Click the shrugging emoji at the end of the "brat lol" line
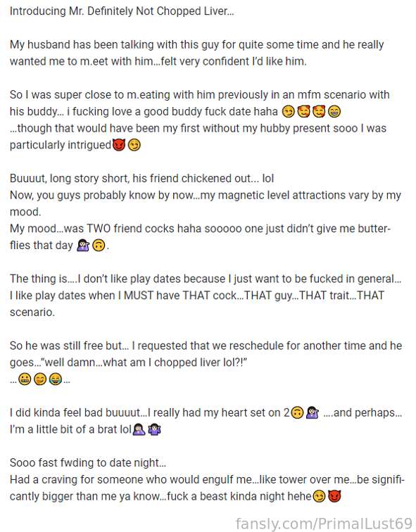 [x=154, y=429]
